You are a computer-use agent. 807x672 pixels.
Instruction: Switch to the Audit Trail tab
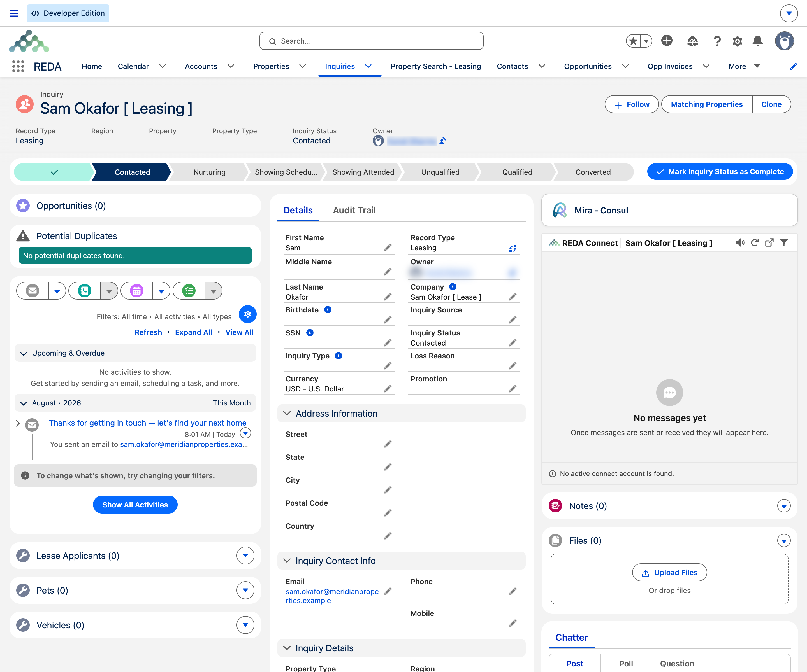(x=354, y=210)
